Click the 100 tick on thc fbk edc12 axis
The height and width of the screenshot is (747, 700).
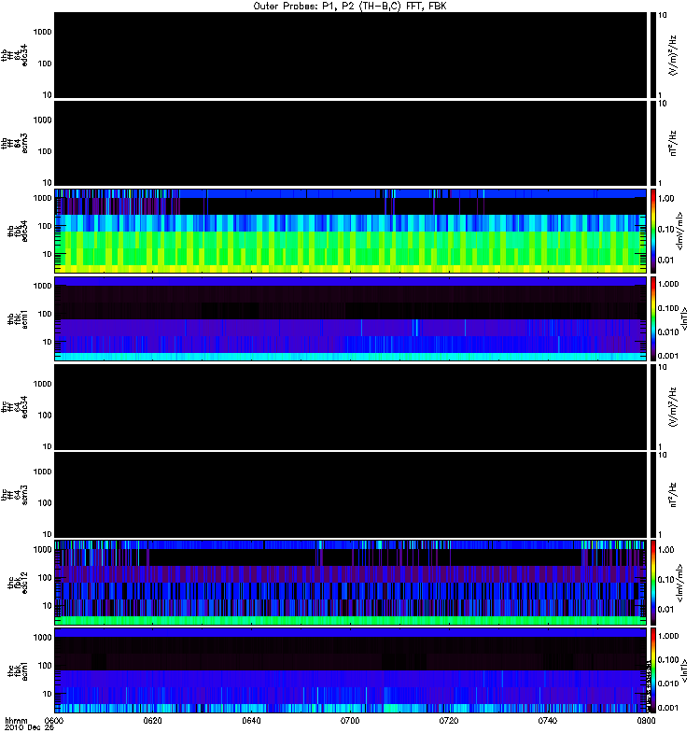point(44,578)
